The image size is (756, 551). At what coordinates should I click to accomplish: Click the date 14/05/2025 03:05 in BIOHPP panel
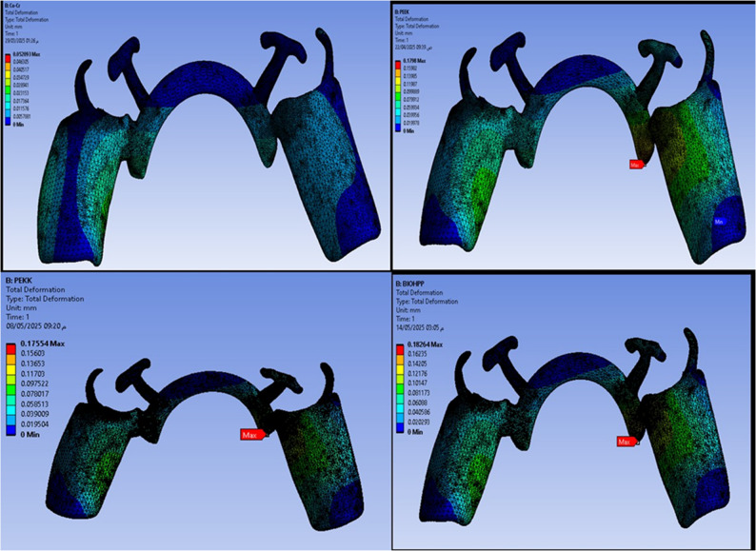(x=420, y=327)
